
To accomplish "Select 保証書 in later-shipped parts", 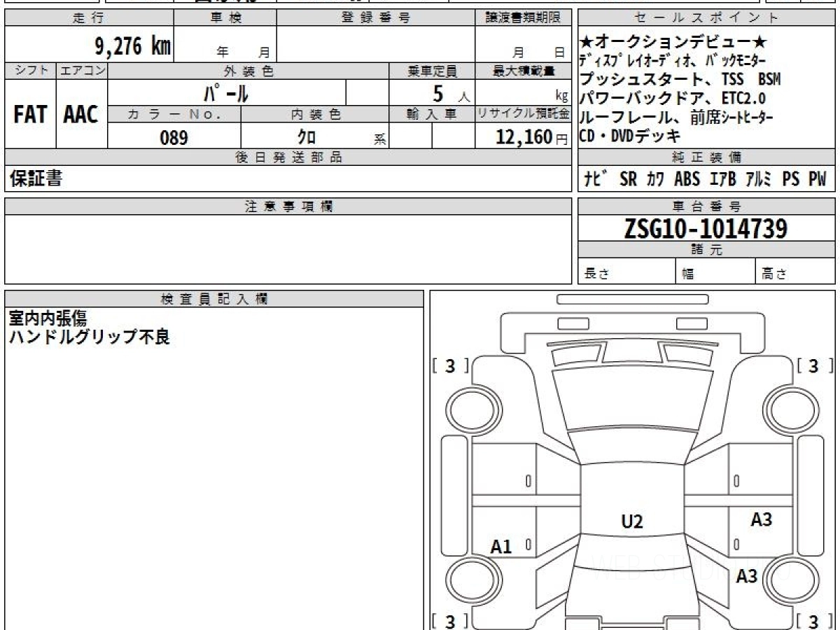I will pyautogui.click(x=36, y=179).
